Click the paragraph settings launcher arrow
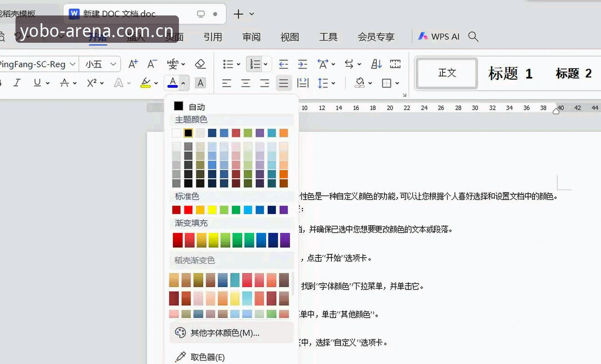 404,95
